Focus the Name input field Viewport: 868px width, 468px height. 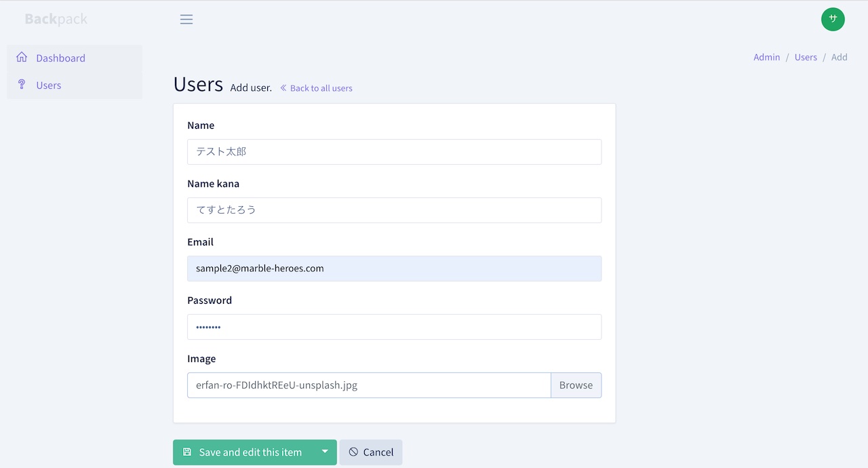[x=394, y=152]
